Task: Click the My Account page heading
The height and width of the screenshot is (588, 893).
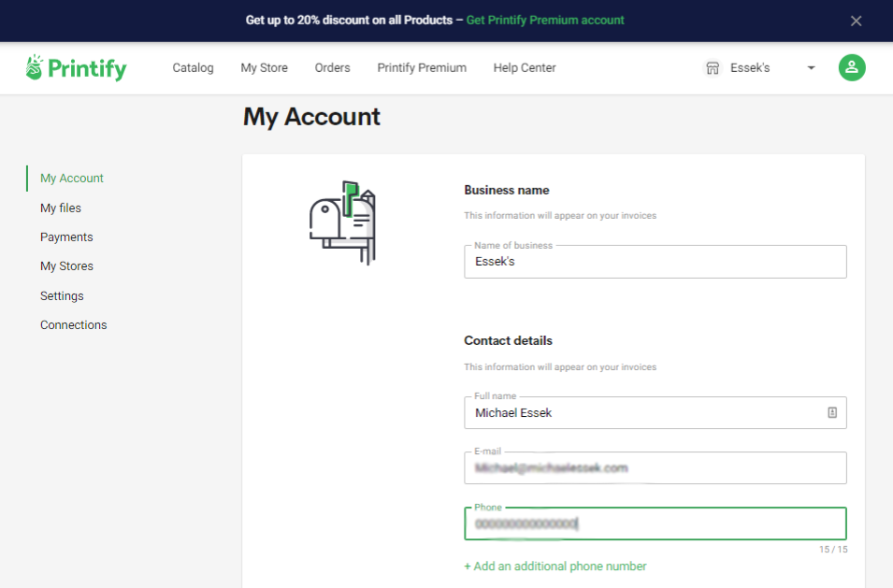Action: click(x=311, y=117)
